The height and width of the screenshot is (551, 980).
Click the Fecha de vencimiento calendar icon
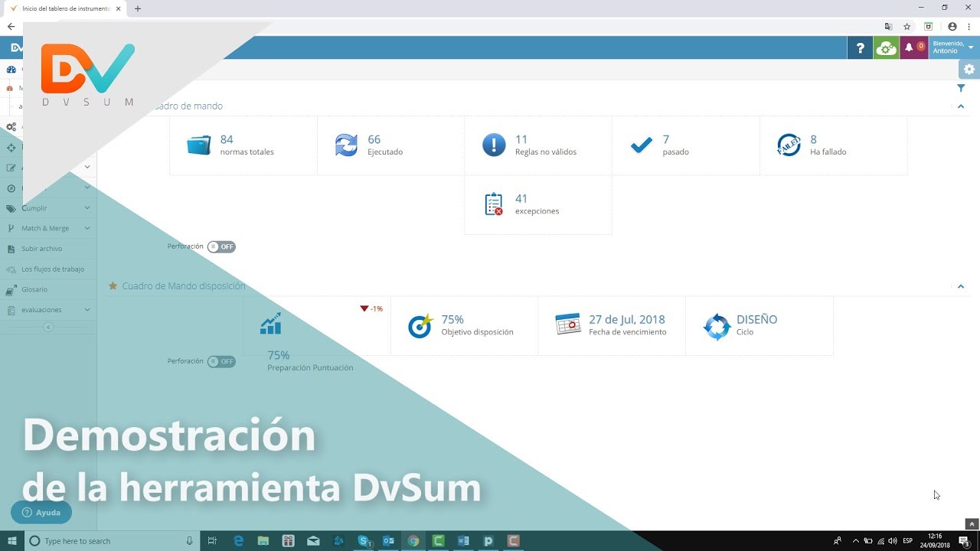[568, 324]
